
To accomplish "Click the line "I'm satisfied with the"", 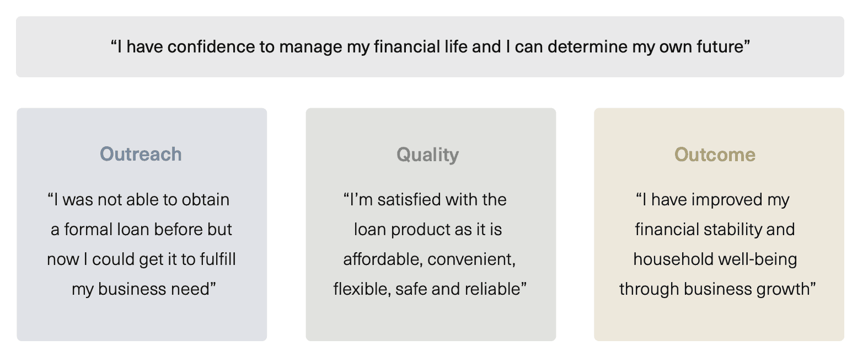I will (x=425, y=199).
